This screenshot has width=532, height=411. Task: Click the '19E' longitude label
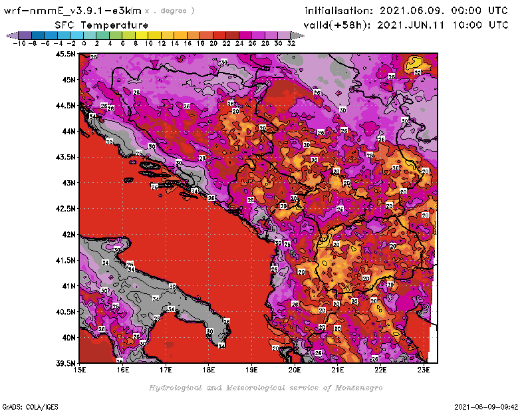252,370
